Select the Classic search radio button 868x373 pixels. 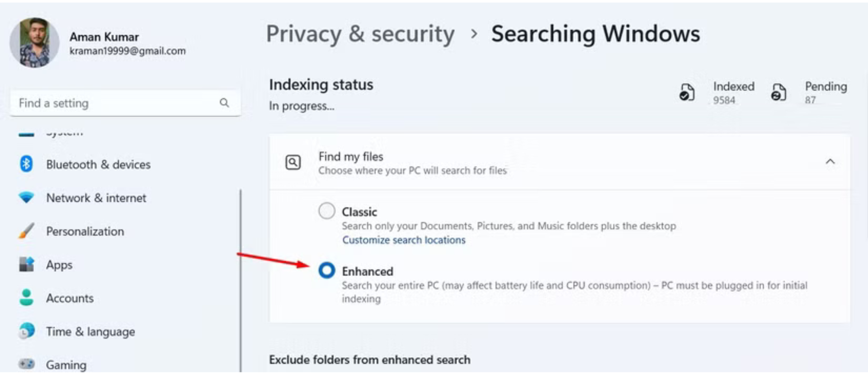point(327,211)
